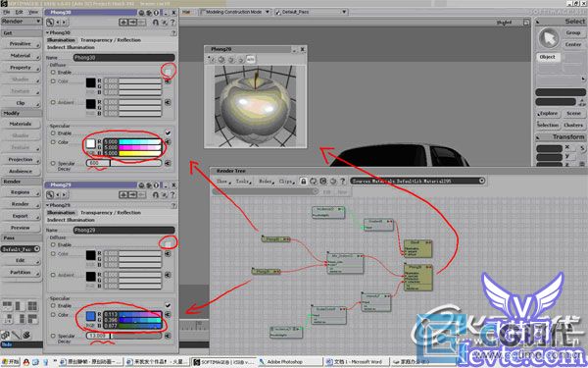588x368 pixels.
Task: Click connection plug icon beside Phong30 Specular Color
Action: 168,142
